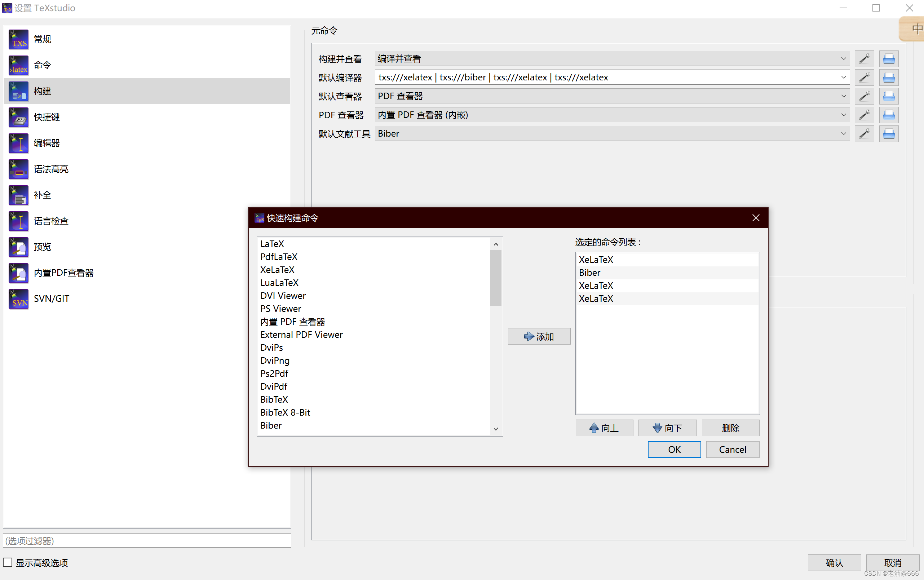Select Biber in the command list
This screenshot has width=924, height=580.
coord(271,425)
